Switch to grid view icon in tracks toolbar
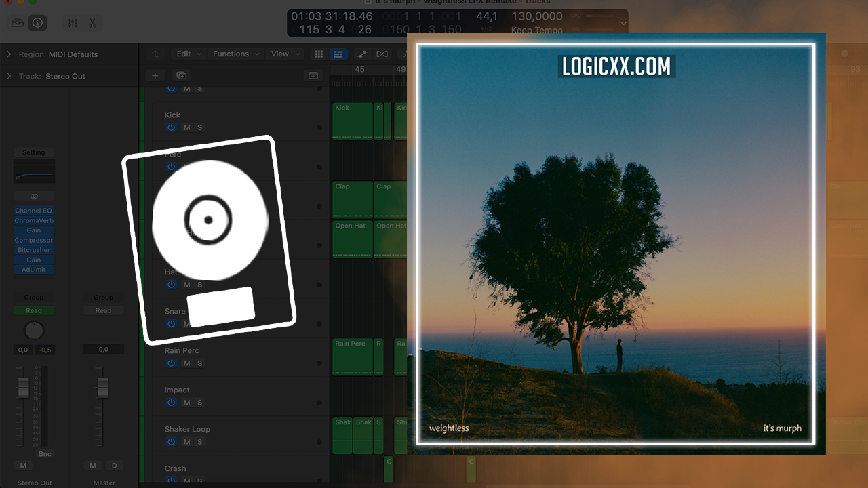This screenshot has height=488, width=868. (319, 54)
